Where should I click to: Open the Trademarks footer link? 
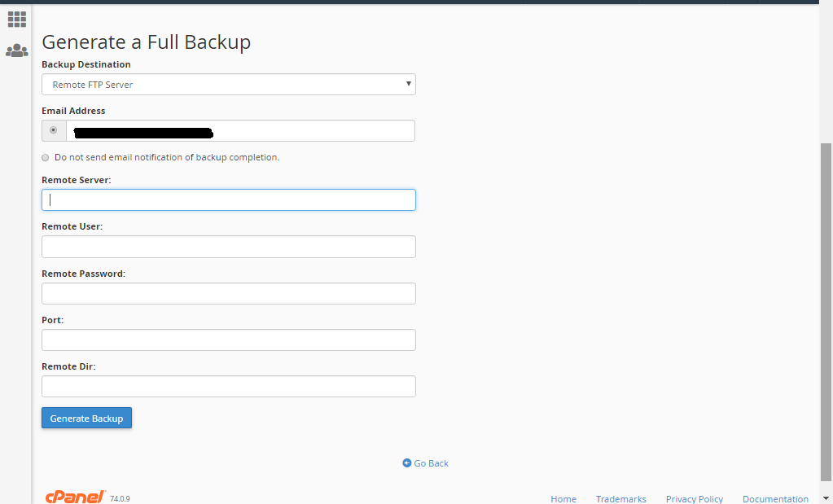(621, 498)
